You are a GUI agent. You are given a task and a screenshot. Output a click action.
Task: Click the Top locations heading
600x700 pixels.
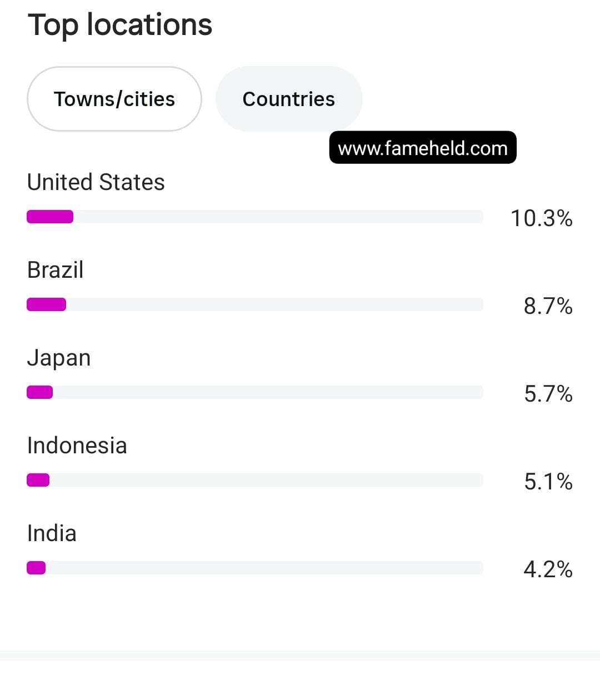120,25
